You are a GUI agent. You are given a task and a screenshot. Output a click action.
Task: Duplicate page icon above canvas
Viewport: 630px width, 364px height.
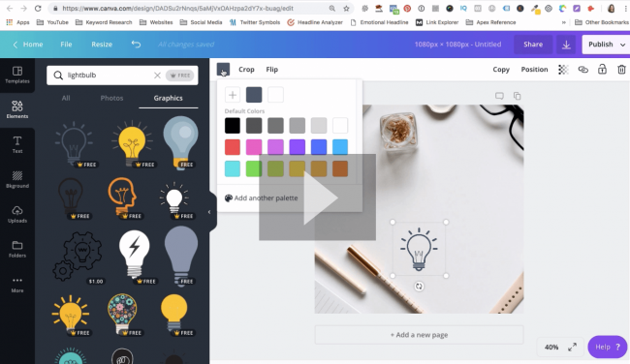click(x=518, y=96)
